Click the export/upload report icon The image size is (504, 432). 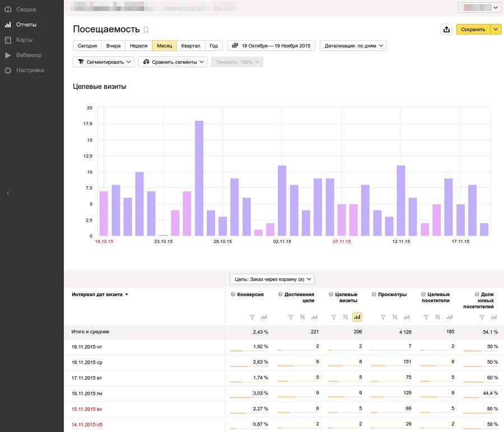coord(446,30)
